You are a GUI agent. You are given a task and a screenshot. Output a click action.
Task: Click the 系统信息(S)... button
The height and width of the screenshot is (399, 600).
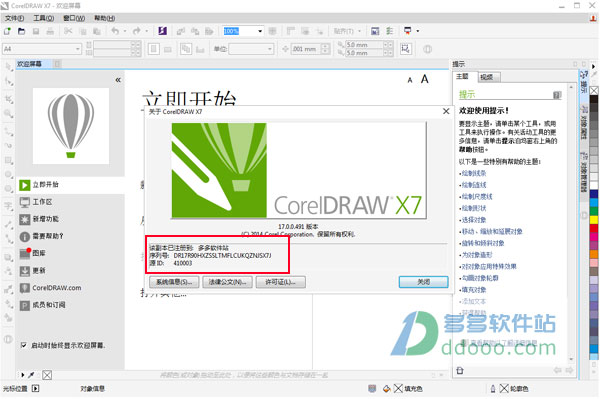tap(174, 282)
